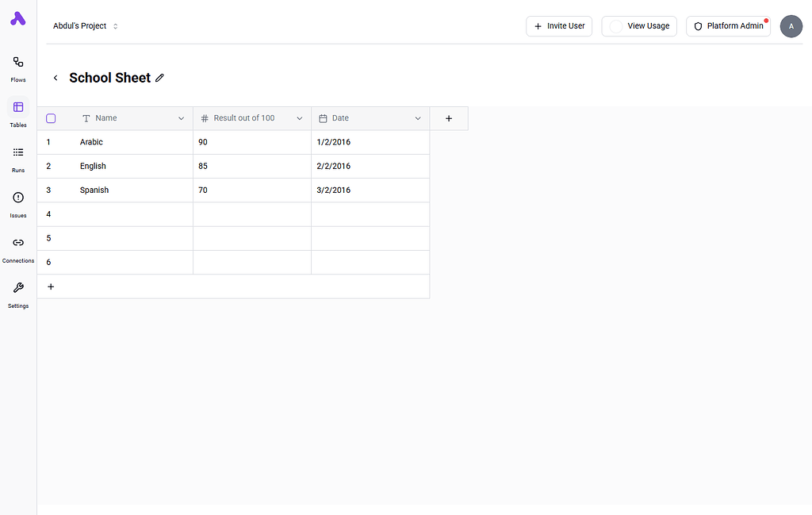Add a new column with the plus icon
Image resolution: width=812 pixels, height=515 pixels.
point(448,117)
